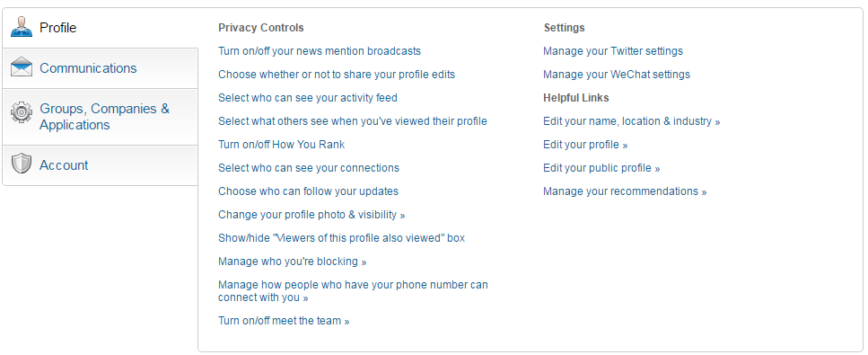Screen dimensions: 868x355
Task: Open Manage your WeChat settings
Action: tap(617, 75)
